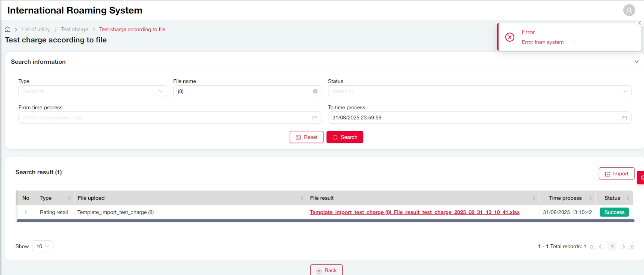Screen dimensions: 644x275
Task: Collapse the Search information panel
Action: point(636,62)
